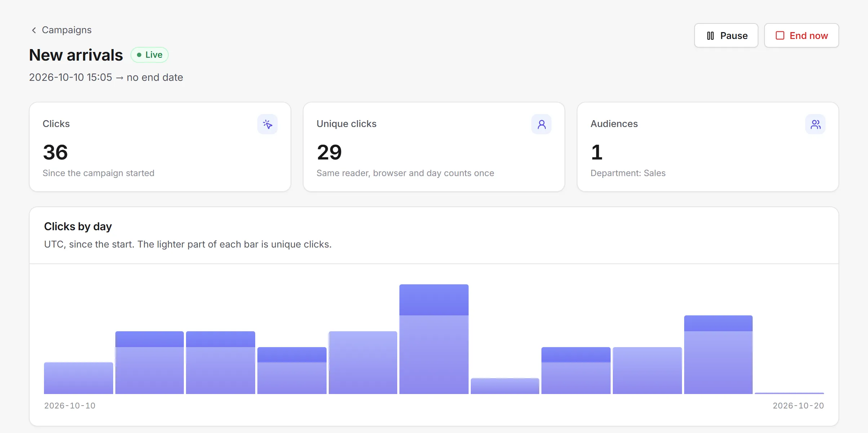Click the first bar above 2026-10-10
868x433 pixels.
79,378
